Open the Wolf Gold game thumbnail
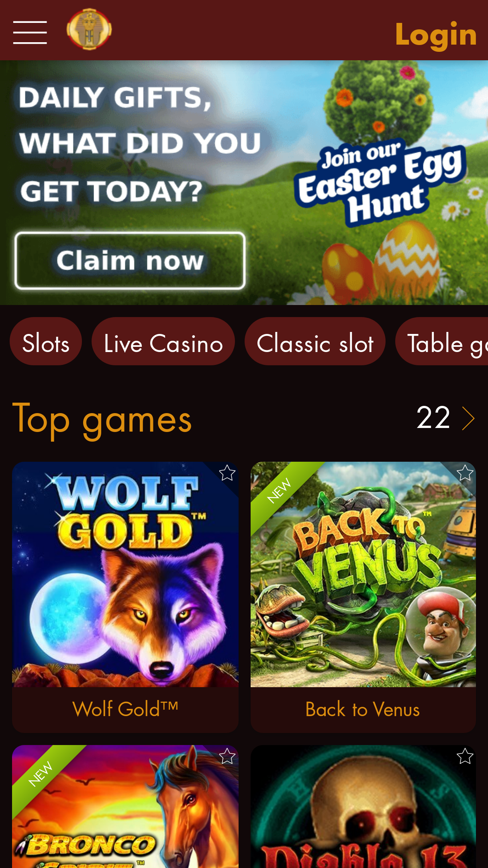The image size is (488, 868). [x=125, y=574]
